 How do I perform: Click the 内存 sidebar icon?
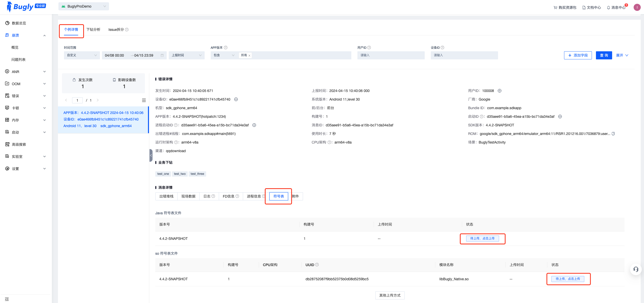point(7,120)
